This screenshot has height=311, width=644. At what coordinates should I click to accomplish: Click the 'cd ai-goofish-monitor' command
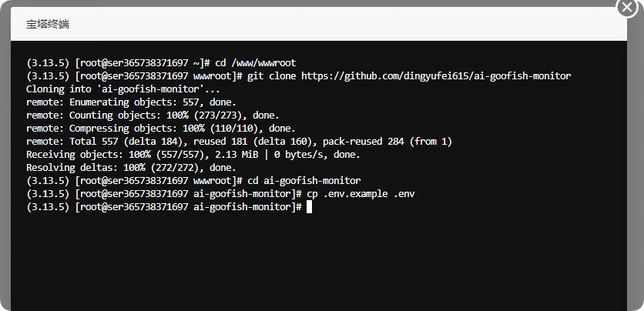click(x=304, y=181)
